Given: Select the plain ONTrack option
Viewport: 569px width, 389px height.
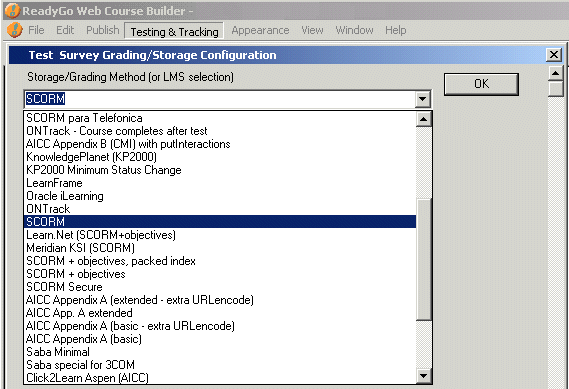Looking at the screenshot, I should 220,209.
